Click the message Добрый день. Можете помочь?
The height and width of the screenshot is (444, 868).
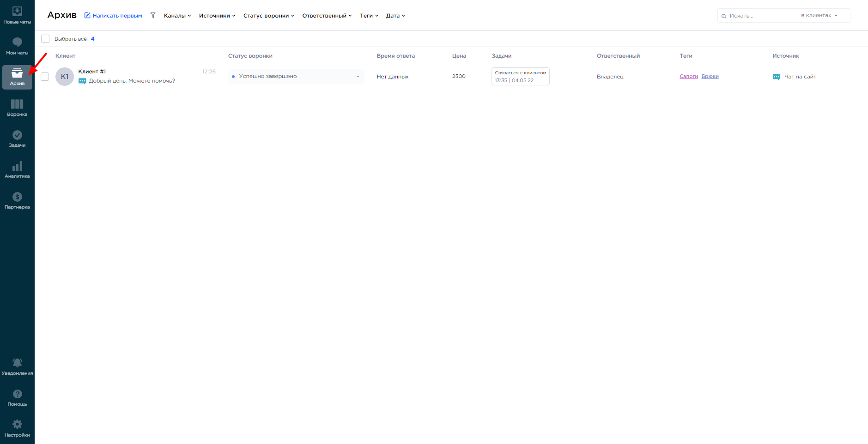[132, 81]
